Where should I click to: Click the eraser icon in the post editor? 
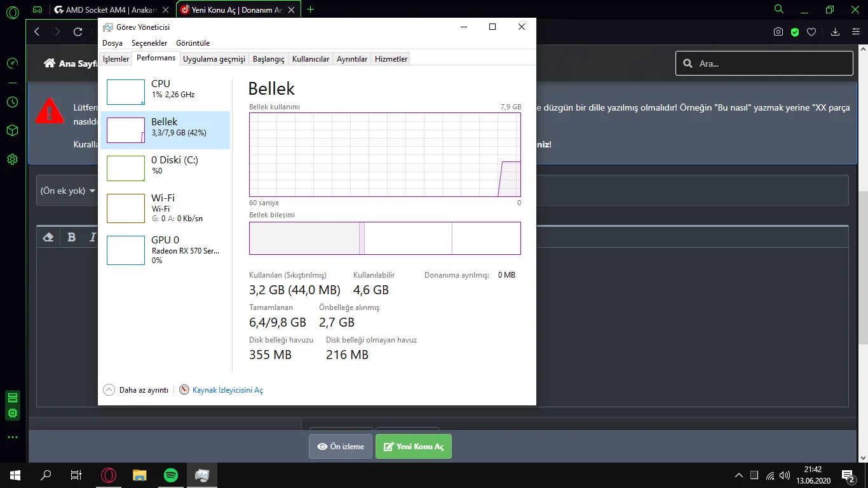pos(48,237)
